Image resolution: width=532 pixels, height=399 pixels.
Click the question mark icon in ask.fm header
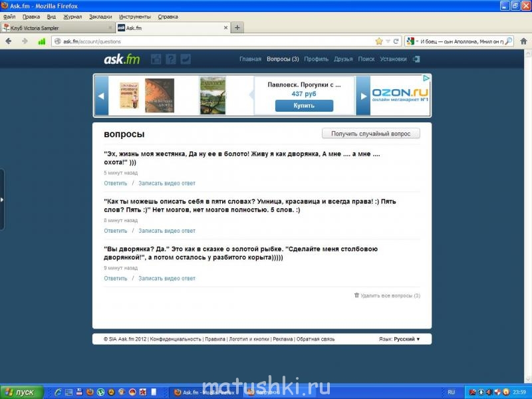171,59
